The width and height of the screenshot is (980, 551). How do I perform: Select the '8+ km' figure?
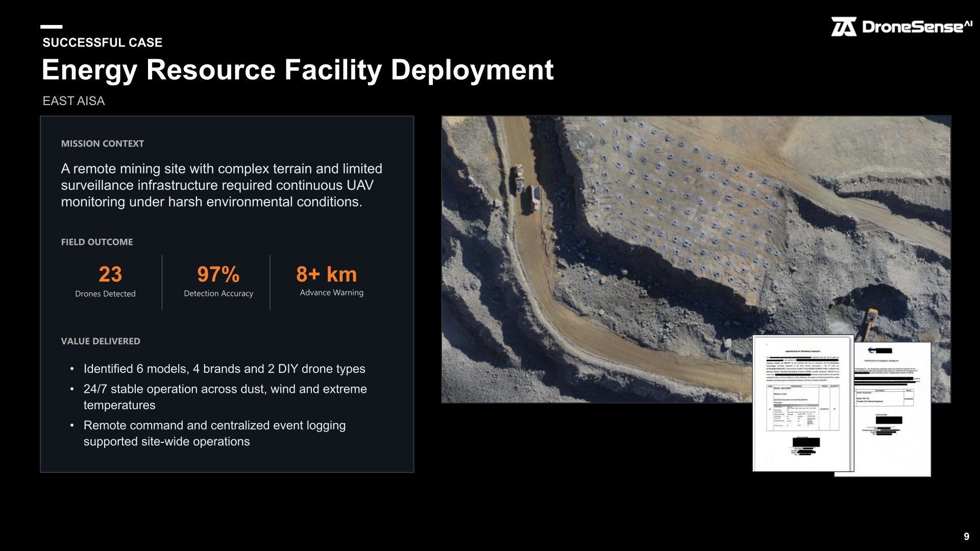coord(327,274)
